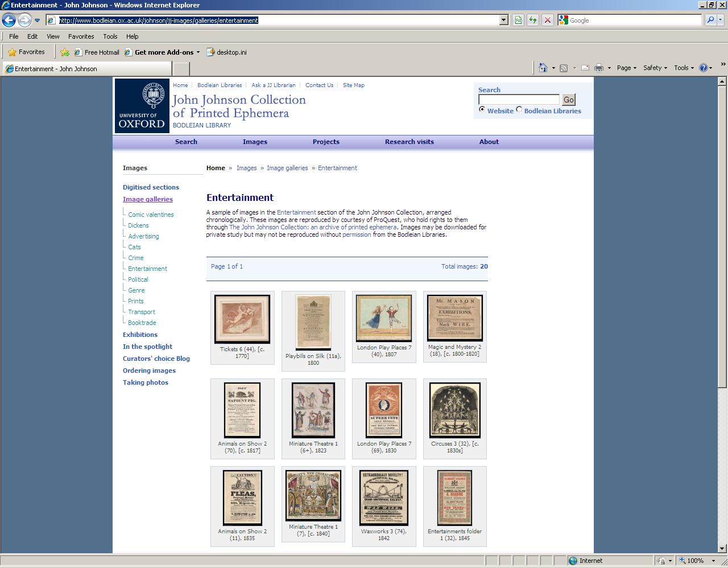Select Projects in the navigation bar
The width and height of the screenshot is (728, 568).
[326, 142]
